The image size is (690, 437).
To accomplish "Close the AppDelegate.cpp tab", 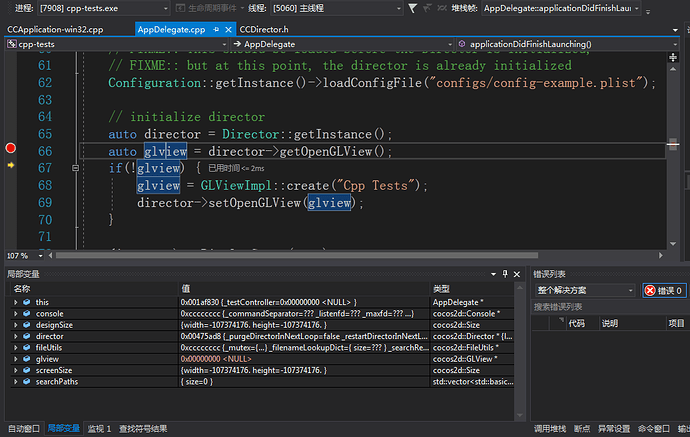I will click(x=229, y=30).
